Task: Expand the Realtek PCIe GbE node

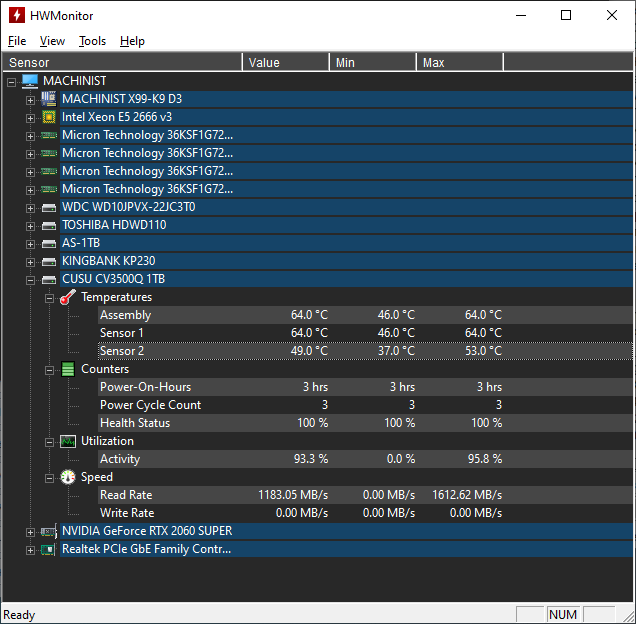Action: (x=30, y=551)
